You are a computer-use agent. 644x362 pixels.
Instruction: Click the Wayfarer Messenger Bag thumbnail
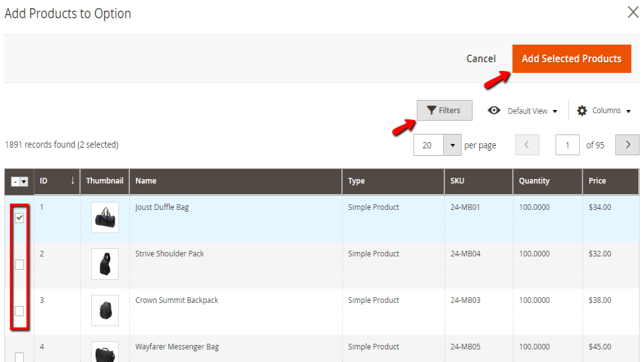coord(104,352)
